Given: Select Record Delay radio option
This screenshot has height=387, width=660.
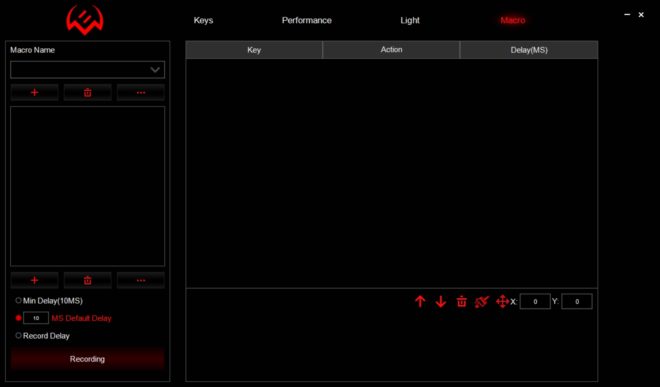Looking at the screenshot, I should coord(19,336).
